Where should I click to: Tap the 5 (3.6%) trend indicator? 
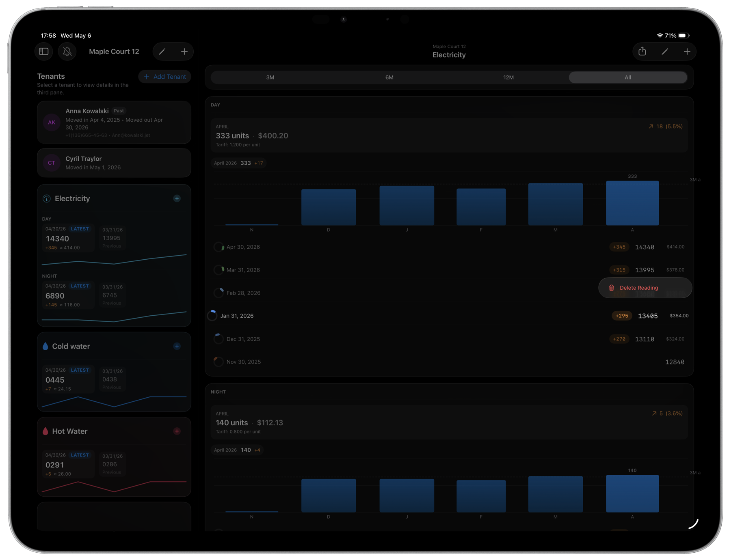(x=667, y=414)
